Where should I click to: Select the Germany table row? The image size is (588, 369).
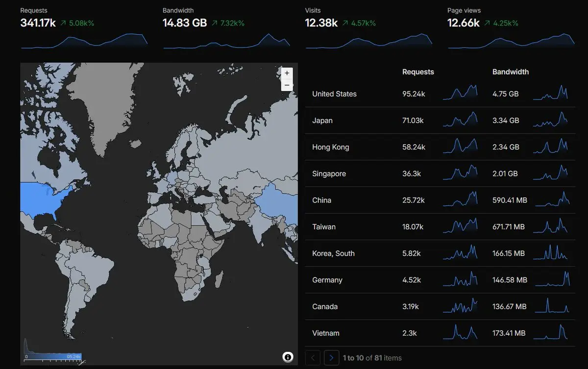(440, 280)
